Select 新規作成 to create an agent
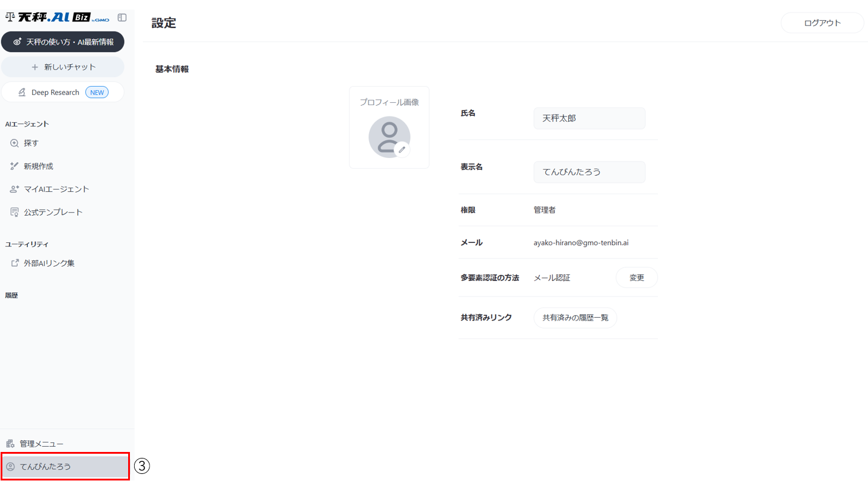The width and height of the screenshot is (868, 487). pyautogui.click(x=38, y=166)
